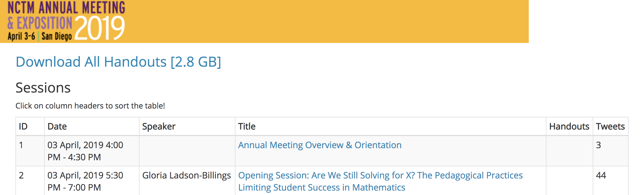Click the 03 April 5:30 PM date cell
The image size is (644, 195).
tap(85, 181)
